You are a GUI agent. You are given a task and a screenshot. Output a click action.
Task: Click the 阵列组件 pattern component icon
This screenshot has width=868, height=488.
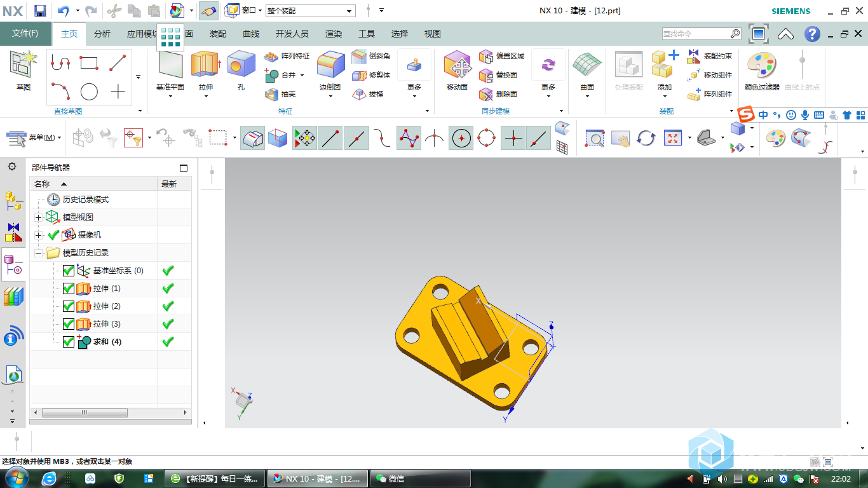tap(693, 95)
